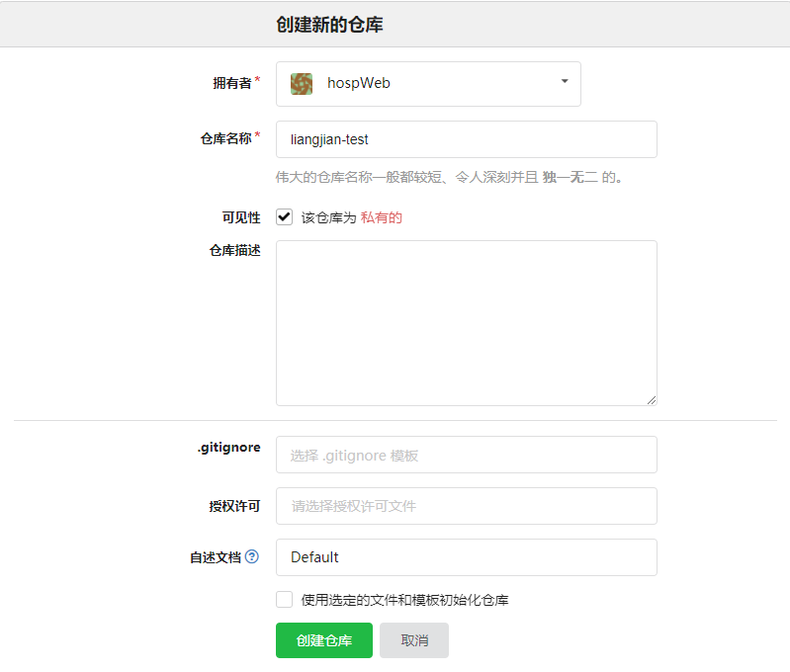Click the .gitignore field label
790x672 pixels.
(228, 448)
